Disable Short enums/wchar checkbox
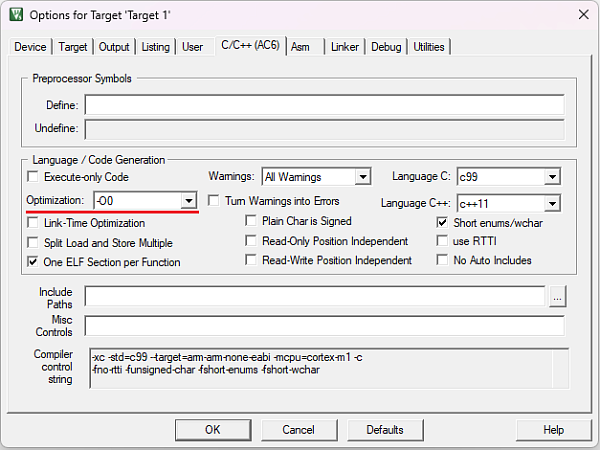The height and width of the screenshot is (450, 600). pyautogui.click(x=443, y=223)
